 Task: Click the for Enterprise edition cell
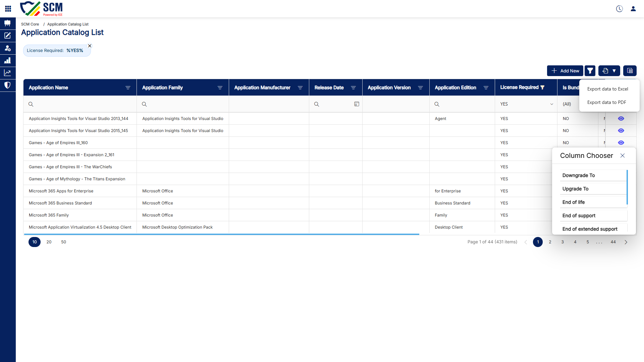(x=462, y=191)
